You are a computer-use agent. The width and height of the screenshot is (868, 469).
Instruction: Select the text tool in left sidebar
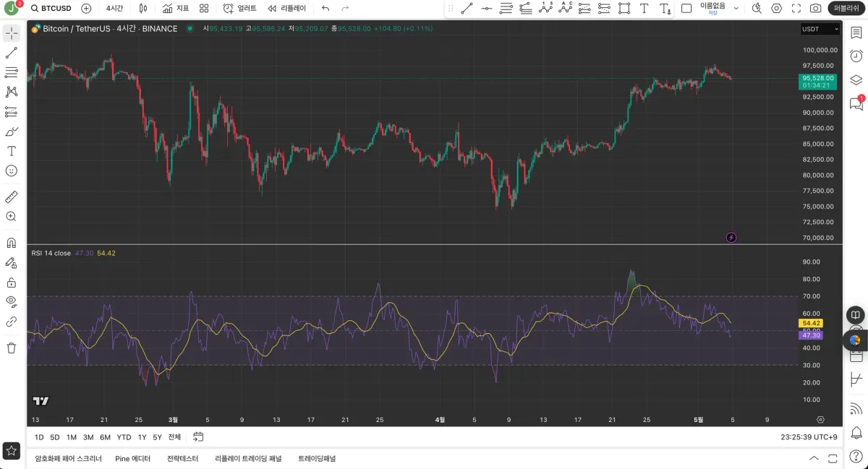click(x=12, y=151)
